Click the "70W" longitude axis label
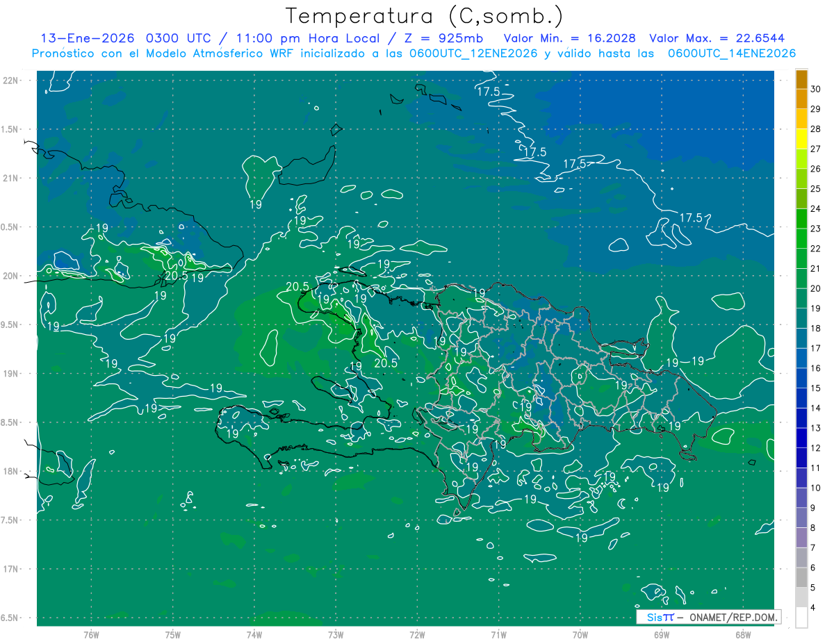Viewport: 834px width, 644px height. click(580, 634)
